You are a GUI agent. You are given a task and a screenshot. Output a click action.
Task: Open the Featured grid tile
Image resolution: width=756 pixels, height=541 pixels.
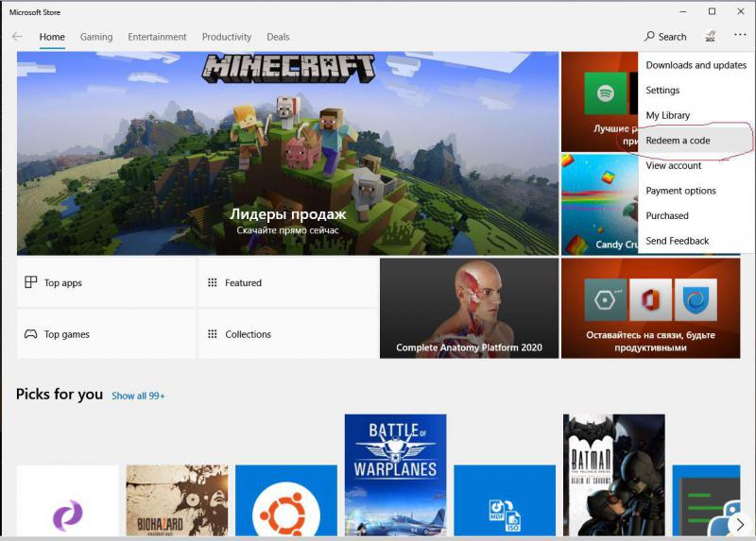[x=287, y=283]
